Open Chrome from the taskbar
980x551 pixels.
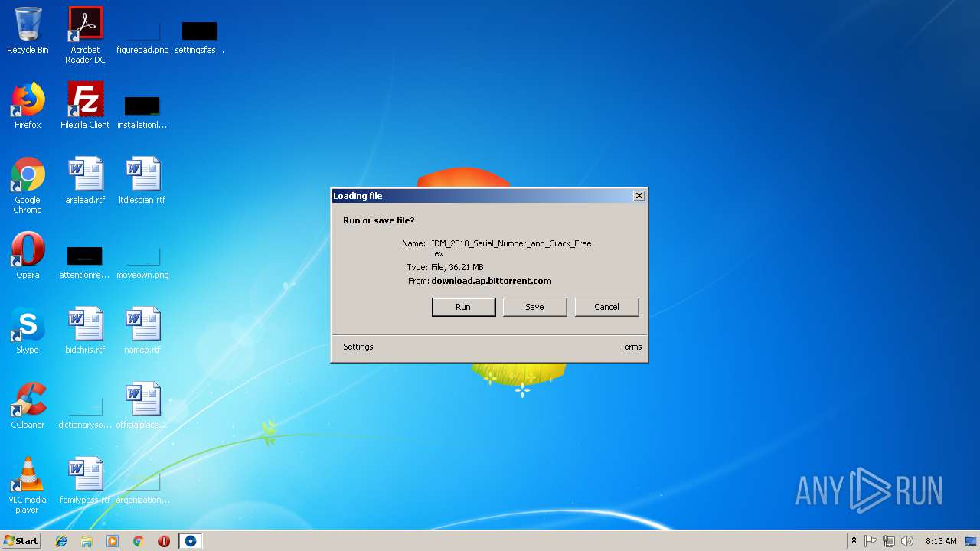tap(139, 541)
